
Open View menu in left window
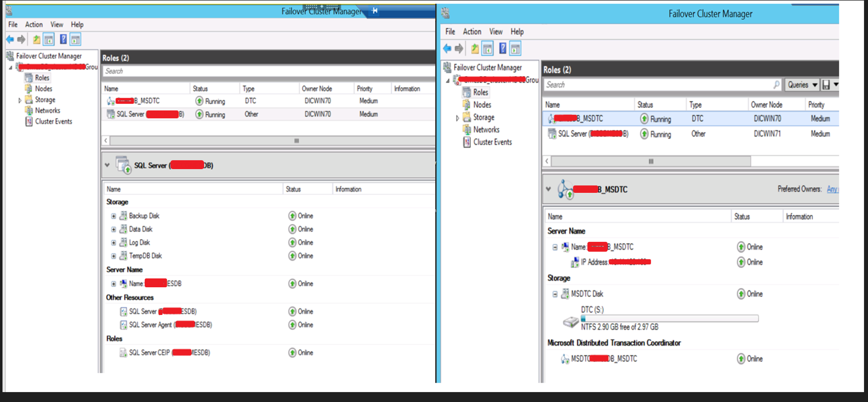[x=57, y=24]
